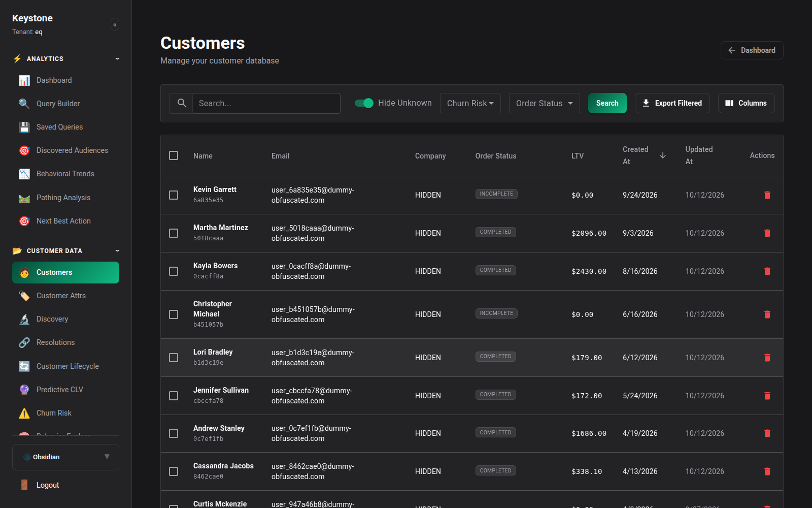
Task: Open the Order Status filter dropdown
Action: tap(545, 103)
